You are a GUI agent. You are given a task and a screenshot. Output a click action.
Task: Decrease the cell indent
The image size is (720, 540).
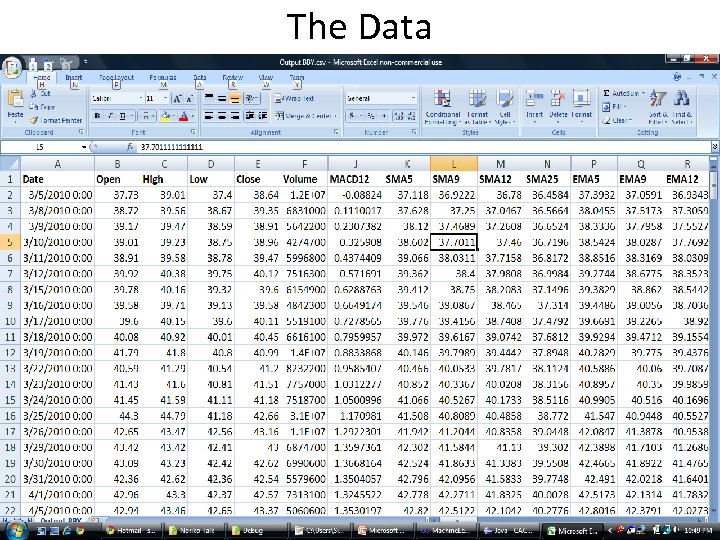[250, 116]
